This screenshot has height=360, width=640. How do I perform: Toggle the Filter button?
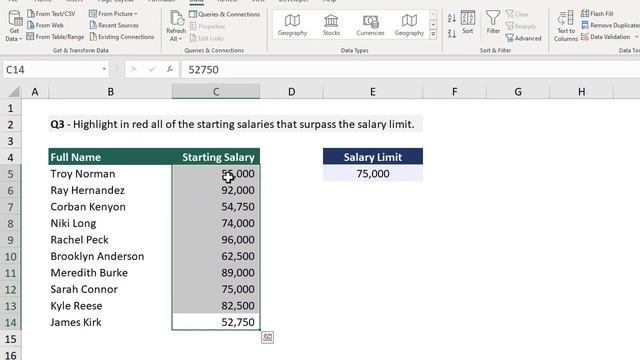click(493, 22)
